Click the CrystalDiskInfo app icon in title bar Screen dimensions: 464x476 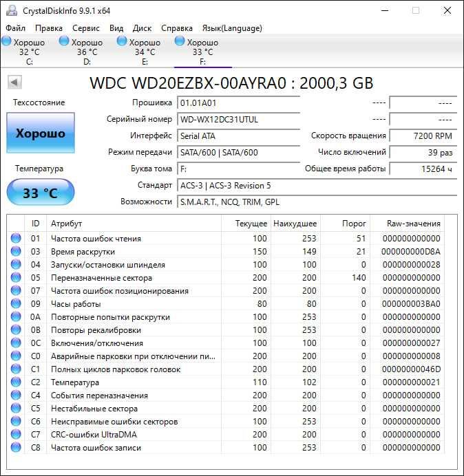(12, 10)
